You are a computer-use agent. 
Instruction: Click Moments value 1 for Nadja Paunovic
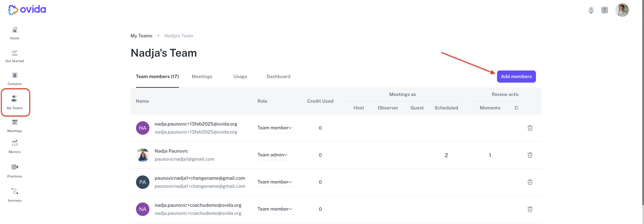490,155
